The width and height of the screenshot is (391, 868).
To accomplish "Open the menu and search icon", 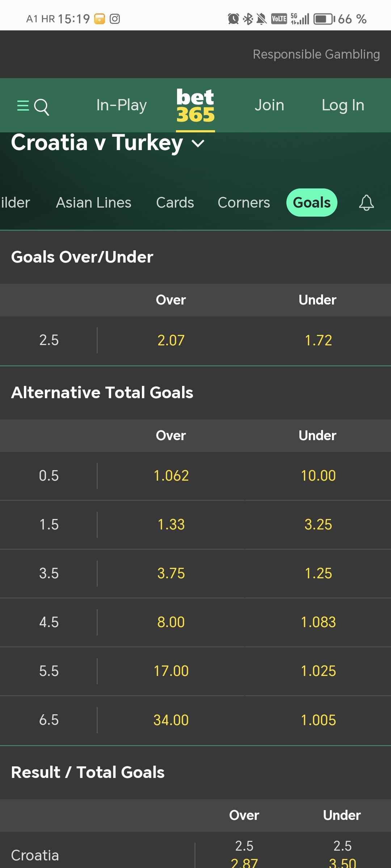I will pos(33,106).
